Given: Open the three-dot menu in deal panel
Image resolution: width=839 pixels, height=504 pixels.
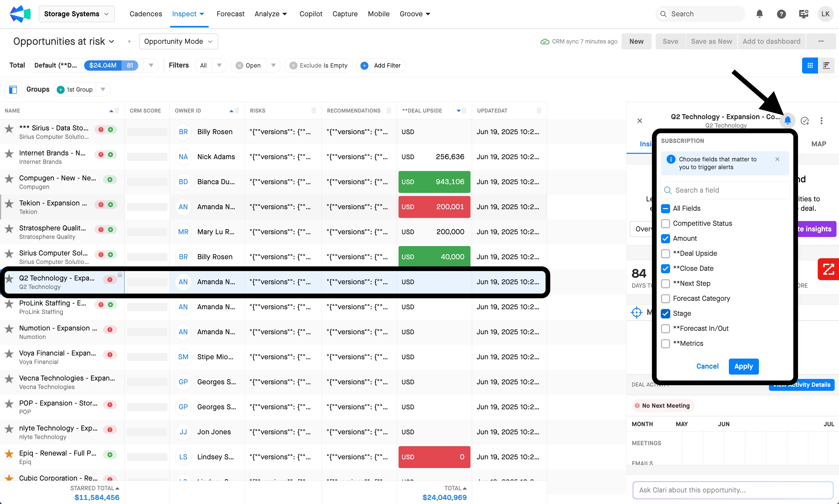Looking at the screenshot, I should coord(821,121).
